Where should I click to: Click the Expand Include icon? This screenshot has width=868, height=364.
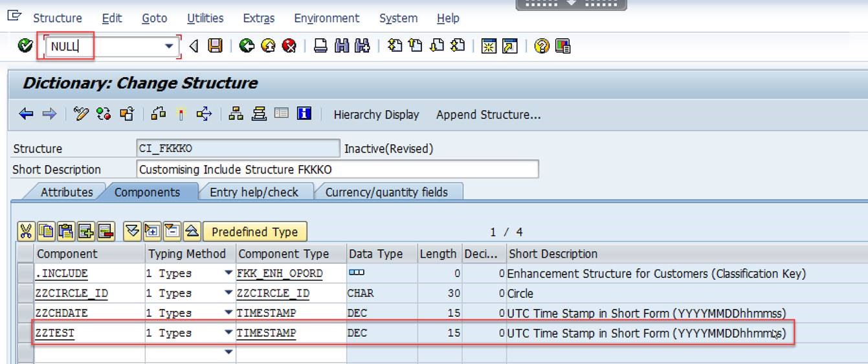click(152, 231)
